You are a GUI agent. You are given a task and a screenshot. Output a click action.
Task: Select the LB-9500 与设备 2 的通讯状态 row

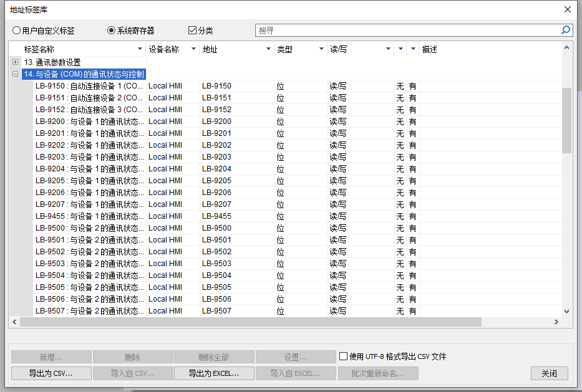[89, 228]
